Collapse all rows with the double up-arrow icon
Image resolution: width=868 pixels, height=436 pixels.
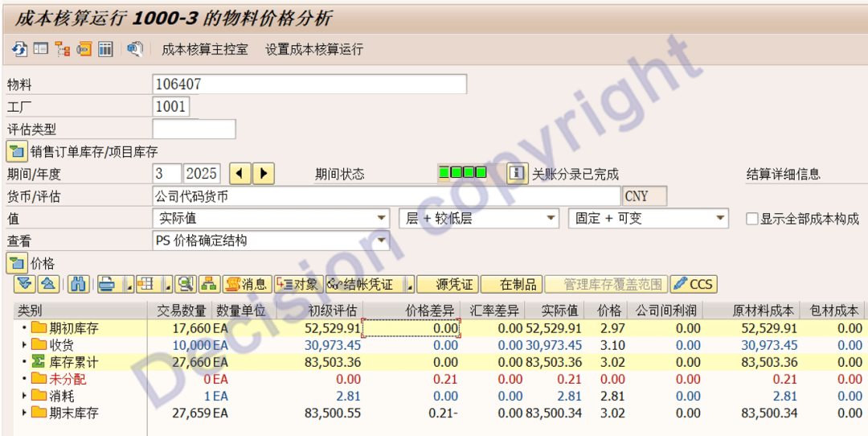point(48,284)
